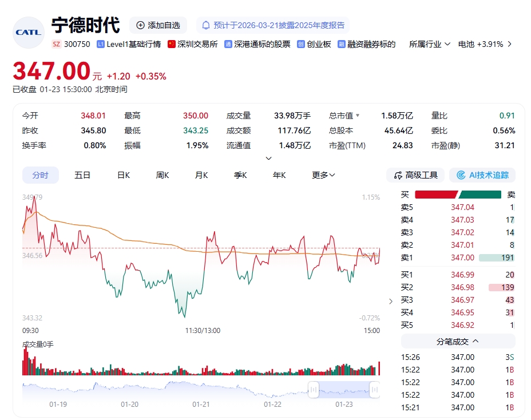Viewport: 531px width, 420px height.
Task: Click the AI技术追踪 swirl icon
Action: pyautogui.click(x=461, y=175)
